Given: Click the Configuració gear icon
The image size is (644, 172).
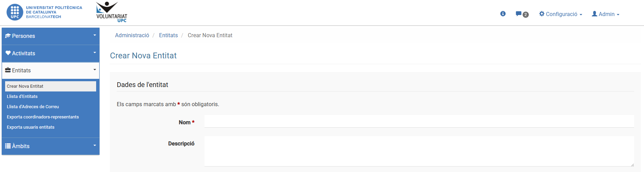Looking at the screenshot, I should pos(542,14).
